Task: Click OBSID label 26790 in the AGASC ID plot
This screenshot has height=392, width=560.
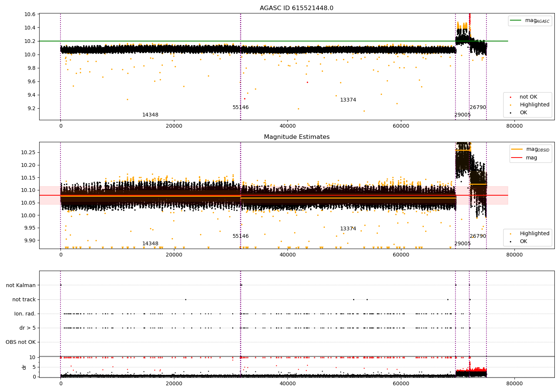Action: (x=478, y=108)
